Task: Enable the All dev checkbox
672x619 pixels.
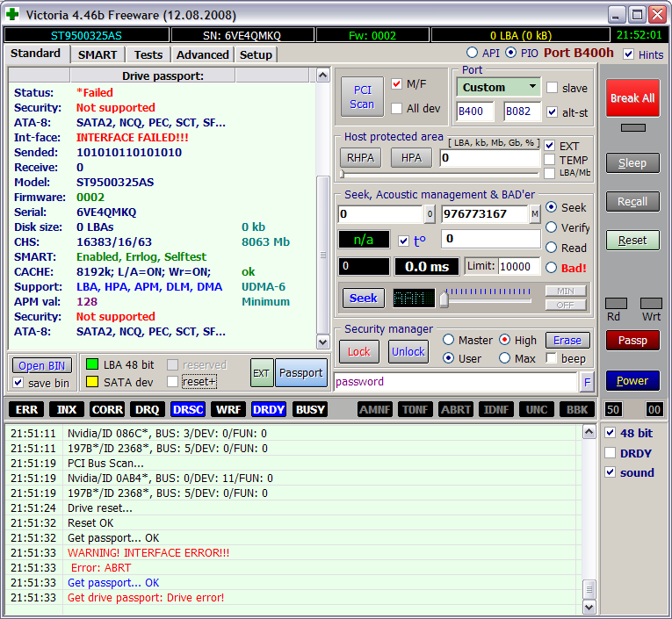Action: point(396,108)
